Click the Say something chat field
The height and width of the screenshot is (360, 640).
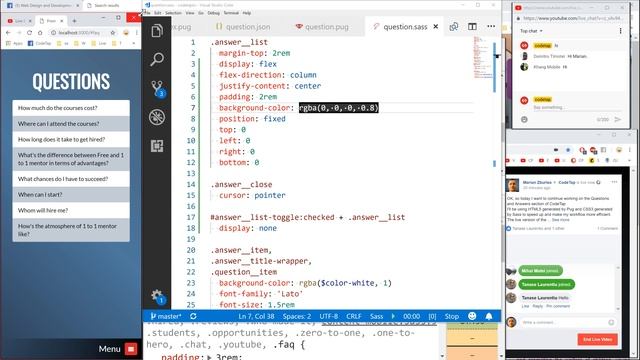(x=577, y=107)
